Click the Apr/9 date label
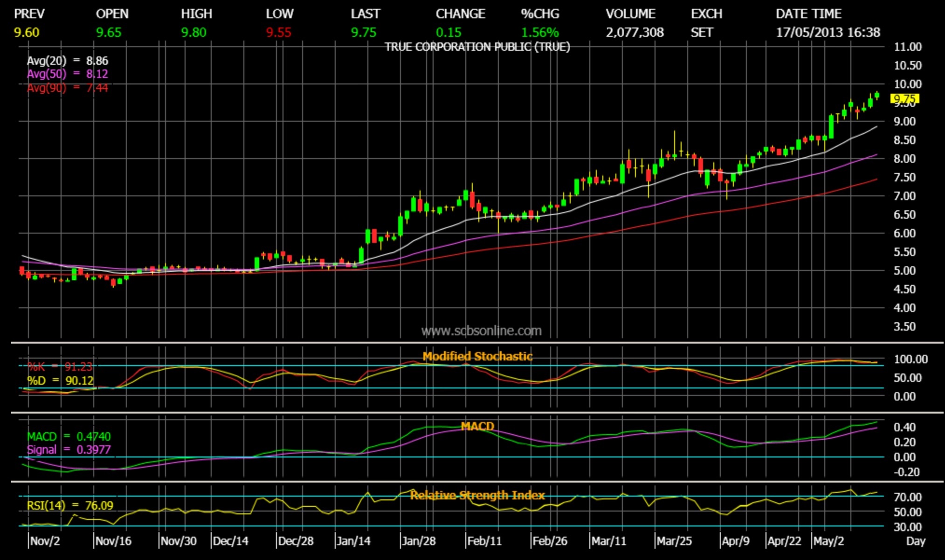This screenshot has width=945, height=560. (736, 541)
